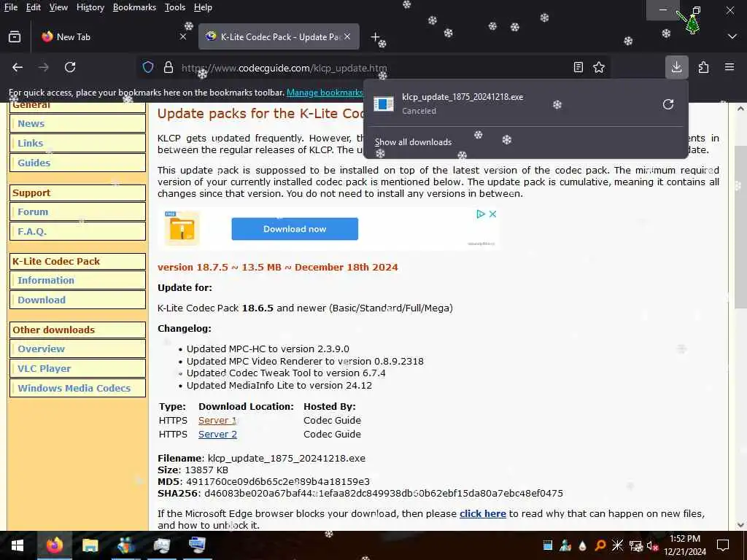The image size is (747, 560).
Task: Reload the current page
Action: [x=70, y=68]
